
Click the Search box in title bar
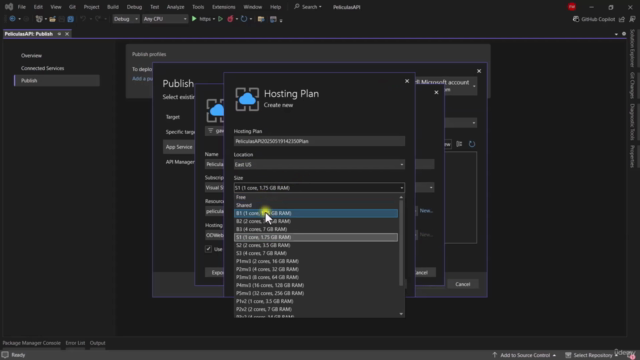click(x=308, y=7)
